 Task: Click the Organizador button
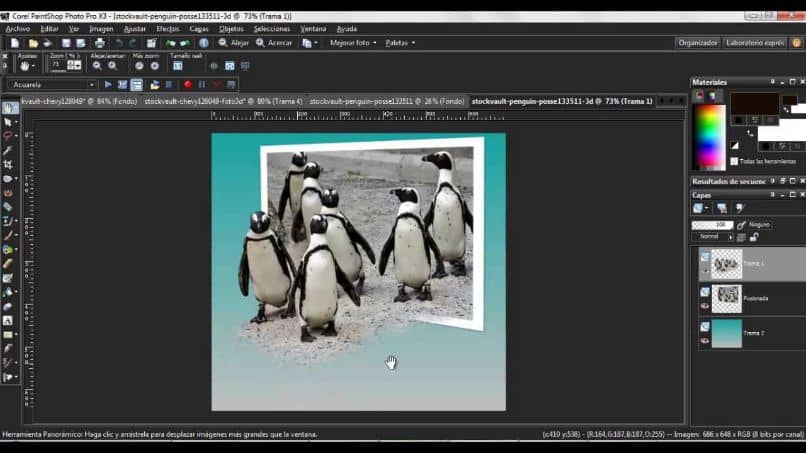[698, 43]
